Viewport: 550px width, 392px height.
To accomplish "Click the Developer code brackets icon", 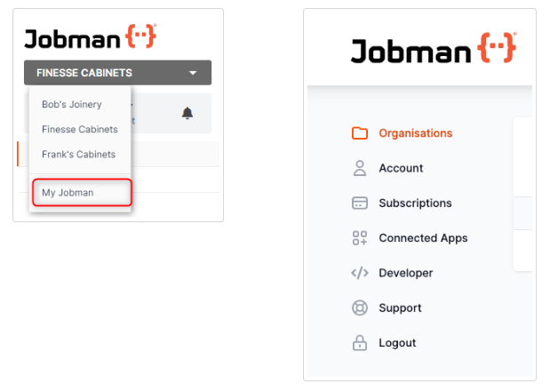I will (360, 273).
